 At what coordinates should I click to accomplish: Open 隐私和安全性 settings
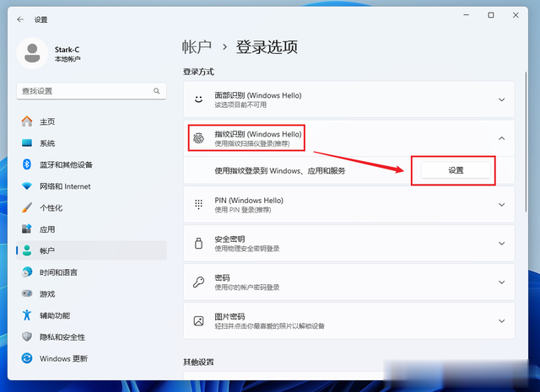(91, 337)
